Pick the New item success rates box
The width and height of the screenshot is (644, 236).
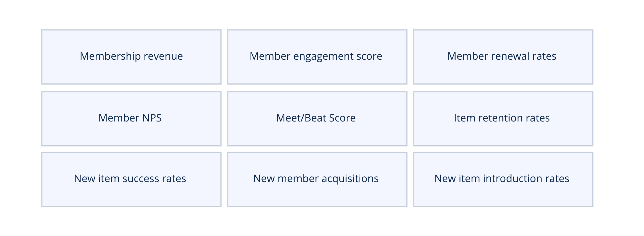tap(131, 179)
